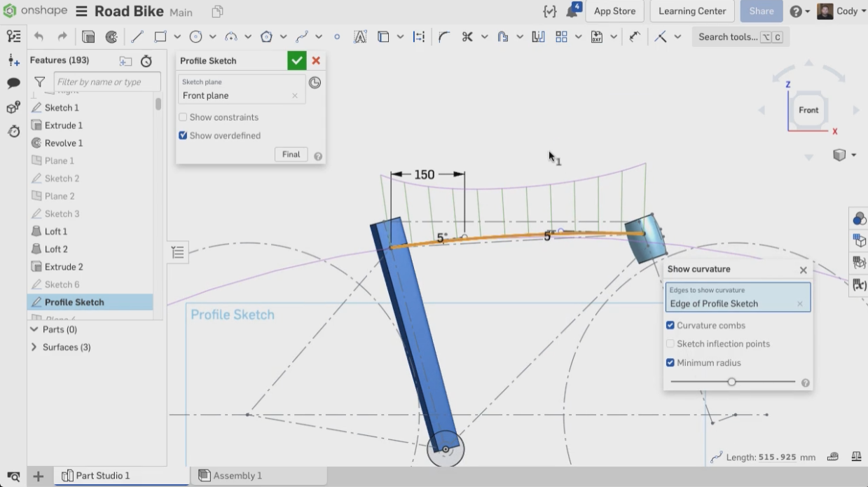
Task: Cancel the Profile Sketch with red X
Action: pos(316,61)
